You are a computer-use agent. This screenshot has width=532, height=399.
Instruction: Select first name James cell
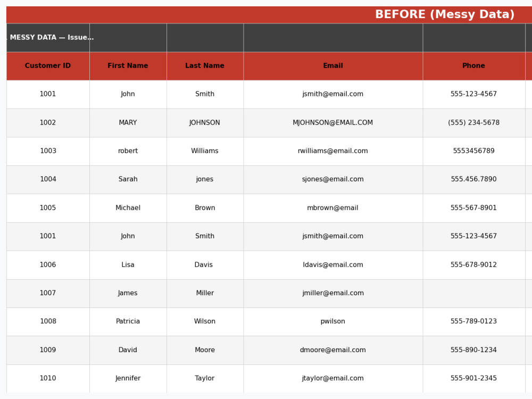tap(128, 294)
